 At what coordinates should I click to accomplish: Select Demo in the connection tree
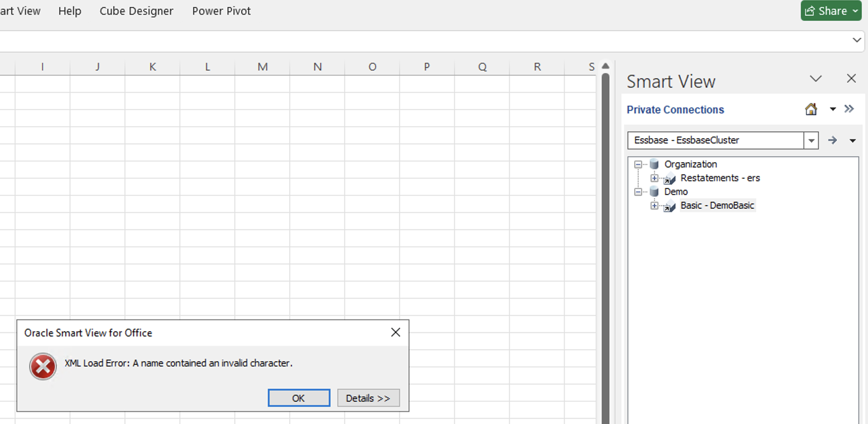coord(676,192)
